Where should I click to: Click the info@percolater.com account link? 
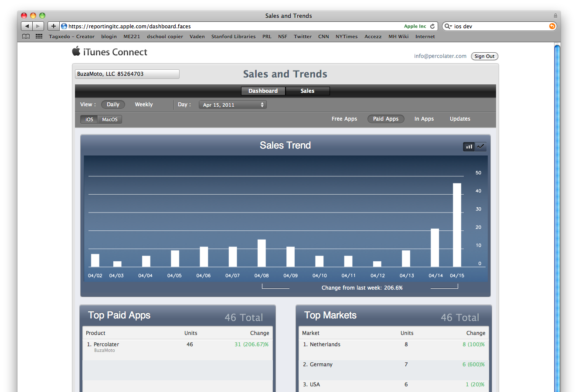[440, 56]
